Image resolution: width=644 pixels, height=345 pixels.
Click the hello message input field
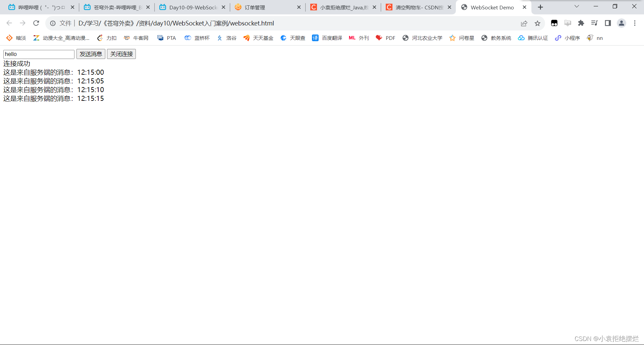click(39, 54)
